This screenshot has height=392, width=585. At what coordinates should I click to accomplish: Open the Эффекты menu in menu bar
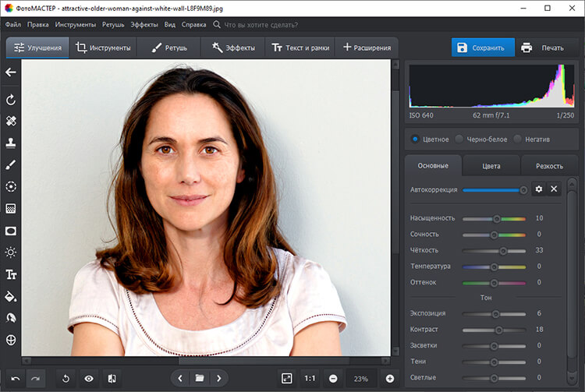[144, 25]
